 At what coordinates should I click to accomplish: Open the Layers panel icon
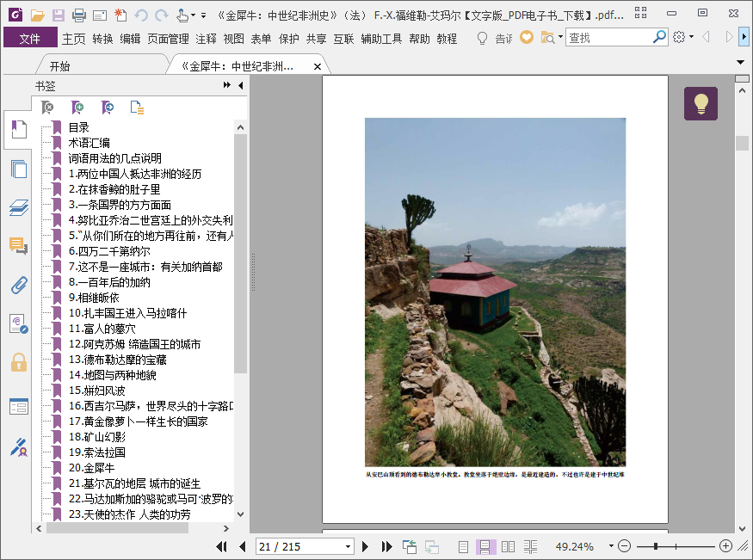pyautogui.click(x=19, y=208)
